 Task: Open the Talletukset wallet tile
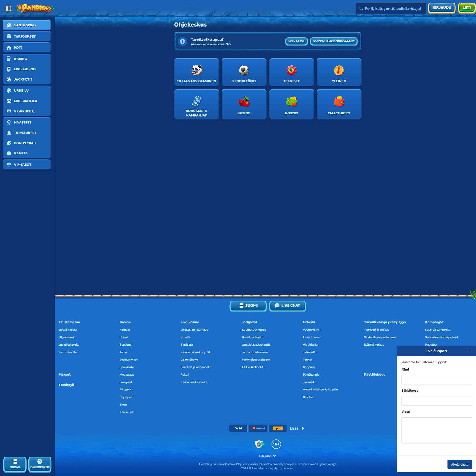[x=339, y=104]
